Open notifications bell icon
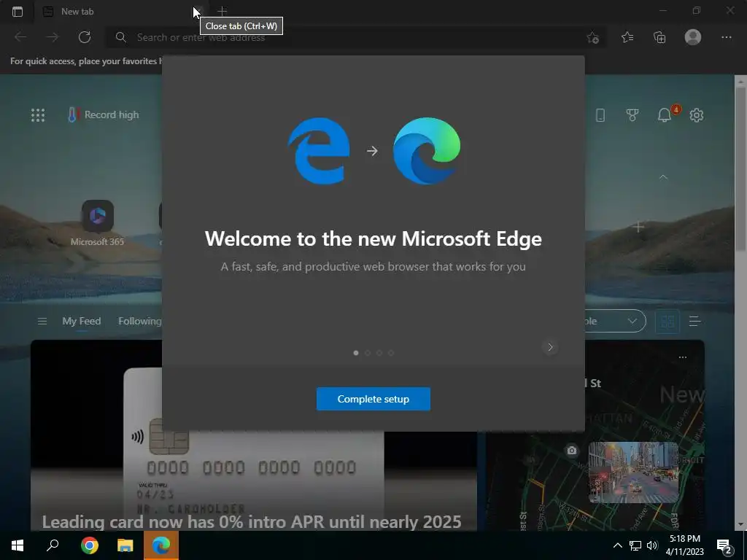 (665, 114)
